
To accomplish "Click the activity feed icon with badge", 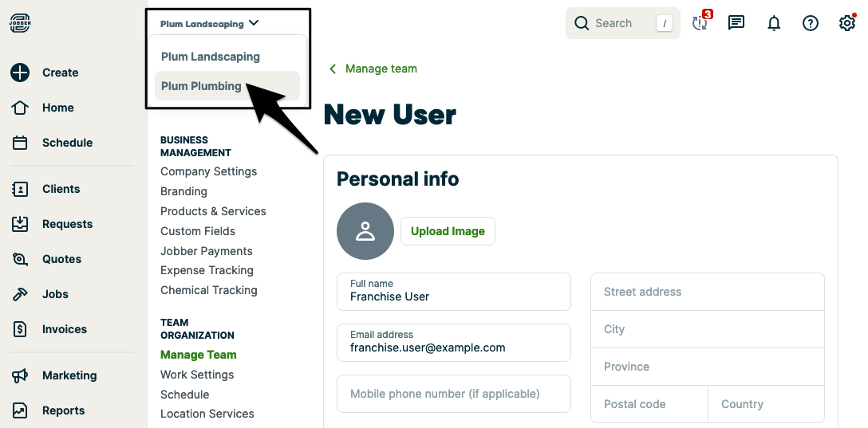I will point(700,23).
